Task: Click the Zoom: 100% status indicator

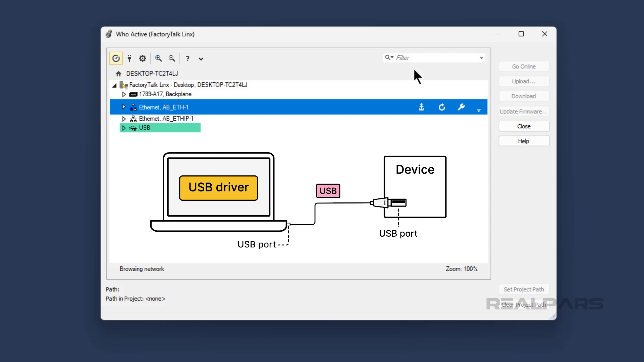Action: pyautogui.click(x=462, y=269)
